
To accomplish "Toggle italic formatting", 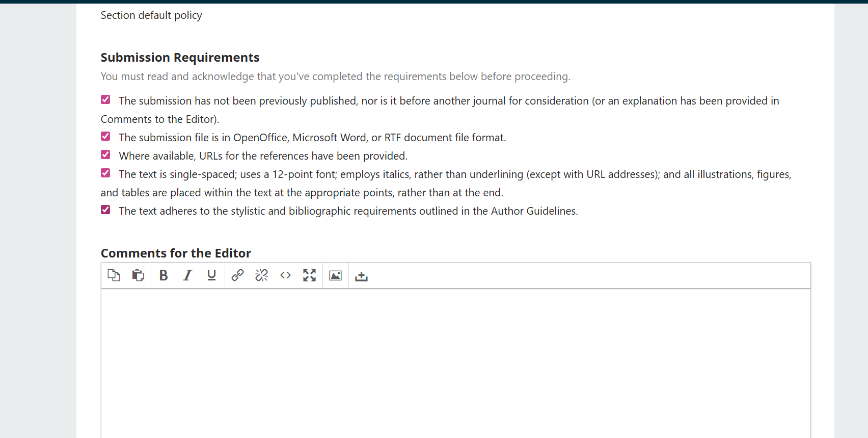I will click(x=187, y=275).
